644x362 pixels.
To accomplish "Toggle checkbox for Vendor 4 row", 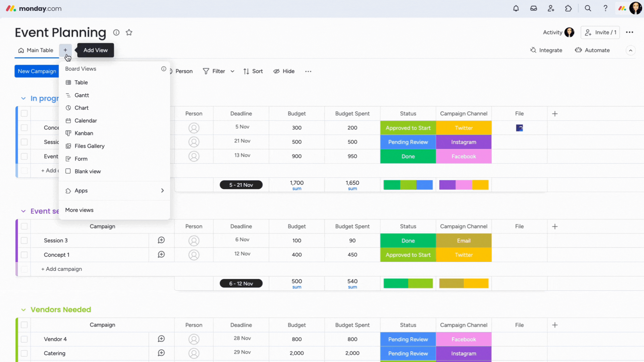I will (x=24, y=339).
